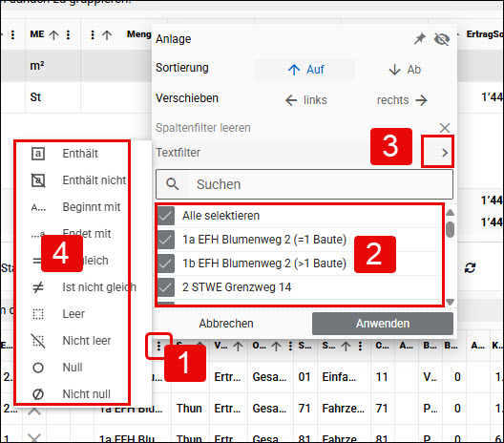This screenshot has width=504, height=443.
Task: Click into the Suchen search field
Action: click(x=304, y=184)
